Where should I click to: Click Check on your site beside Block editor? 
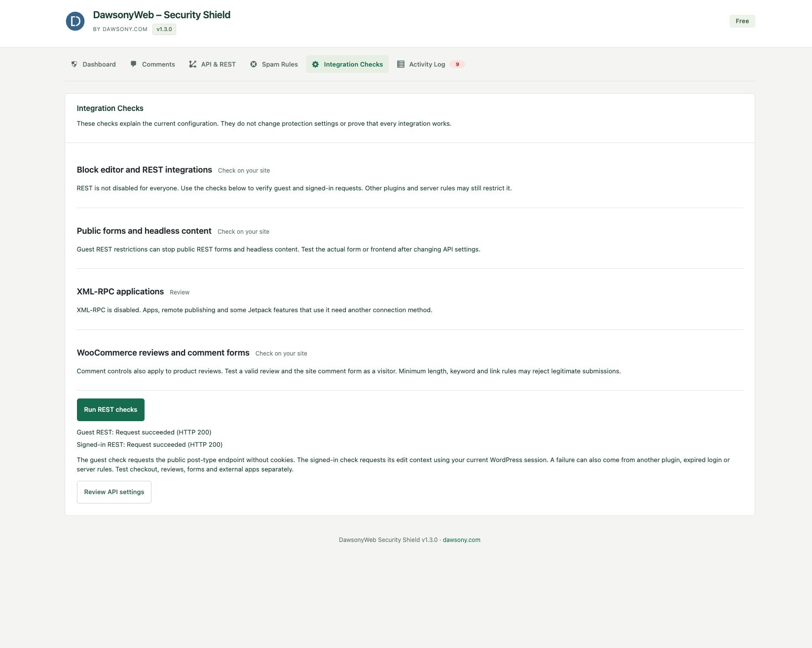(x=244, y=171)
